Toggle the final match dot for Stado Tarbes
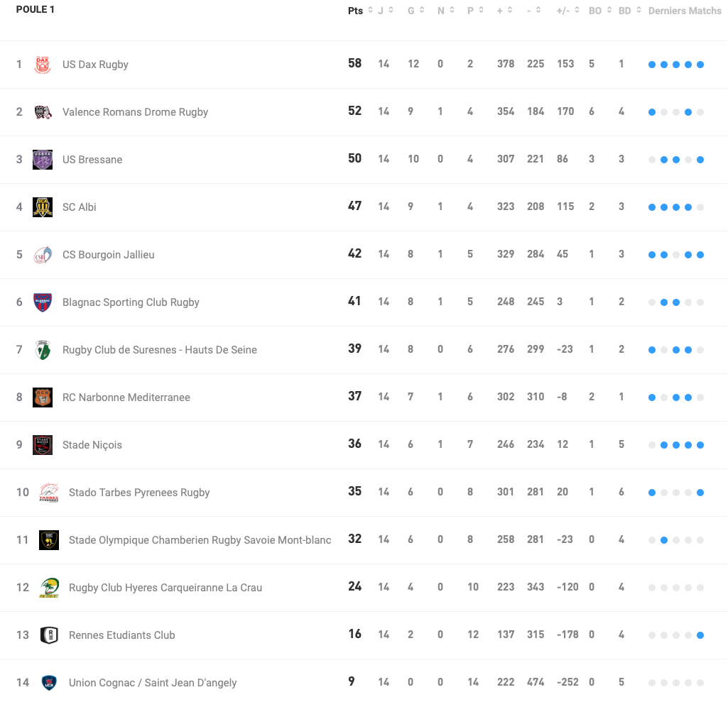Screen dimensions: 728x702 tap(700, 492)
